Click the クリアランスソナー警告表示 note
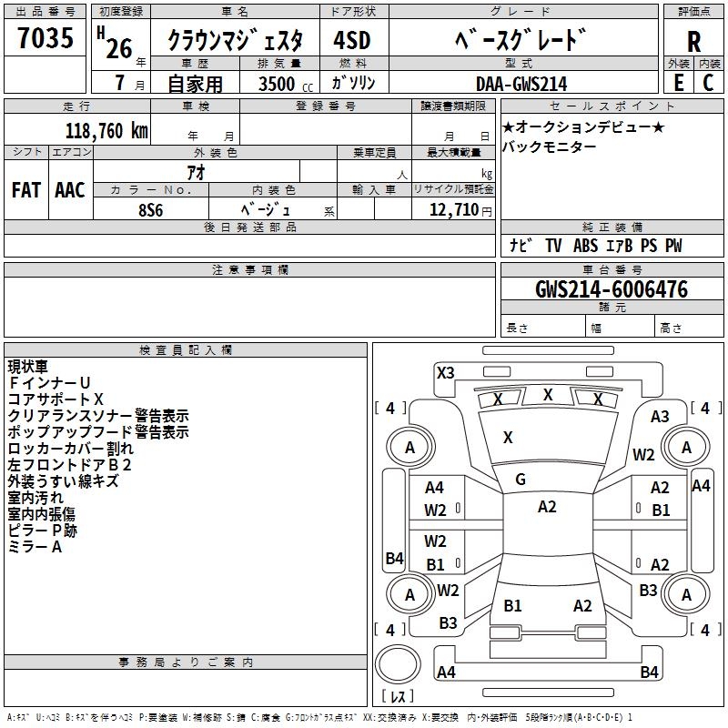The width and height of the screenshot is (728, 728). 98,416
